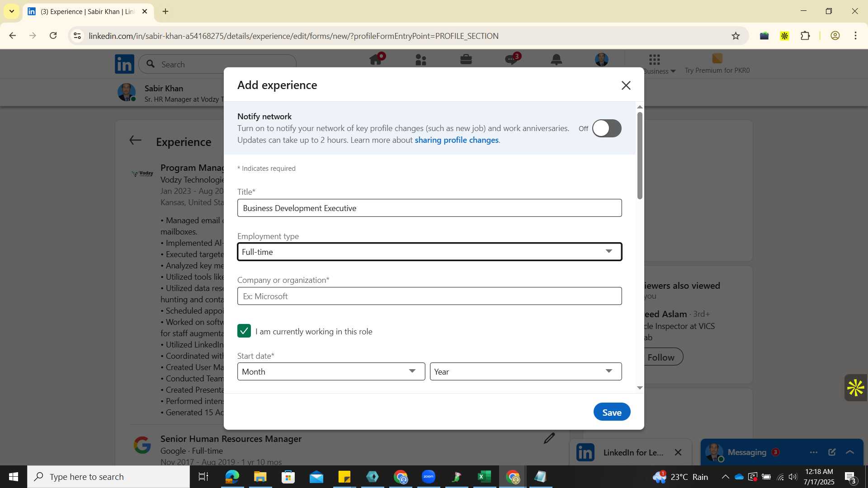Open Chrome three-dot menu
The image size is (868, 488).
pos(856,36)
